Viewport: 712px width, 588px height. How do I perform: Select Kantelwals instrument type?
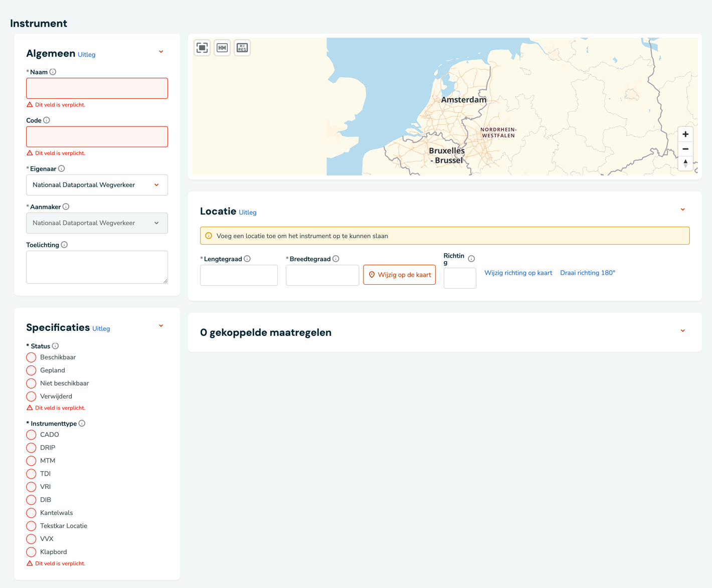pyautogui.click(x=31, y=513)
